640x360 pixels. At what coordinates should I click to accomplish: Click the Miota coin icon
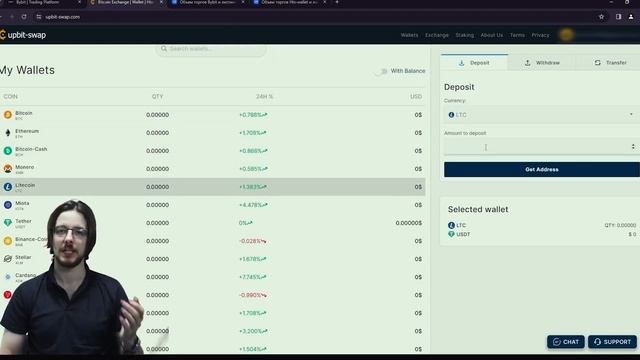(8, 204)
